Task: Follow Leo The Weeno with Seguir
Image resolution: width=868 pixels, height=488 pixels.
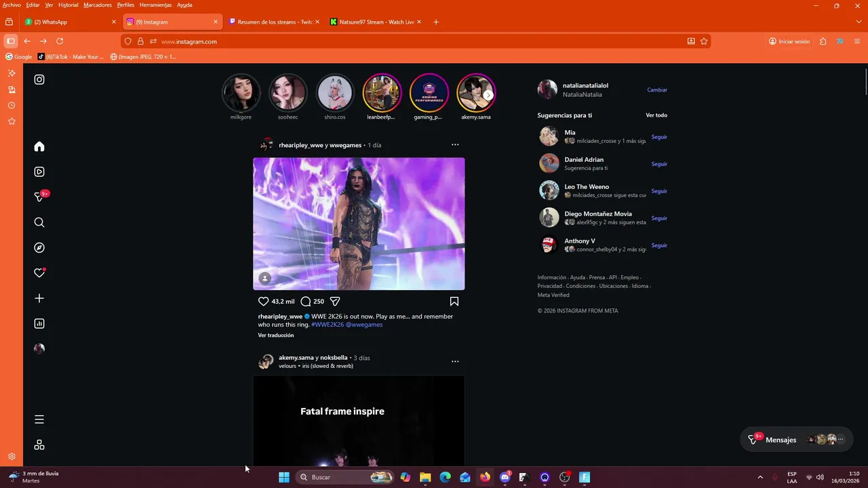Action: [659, 191]
